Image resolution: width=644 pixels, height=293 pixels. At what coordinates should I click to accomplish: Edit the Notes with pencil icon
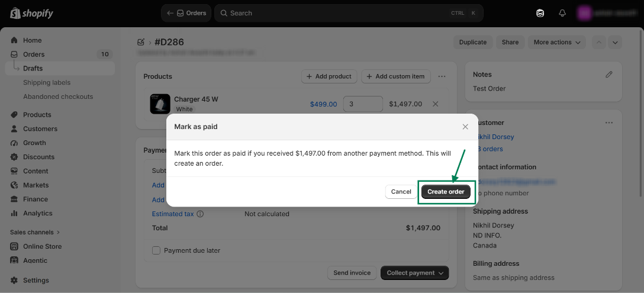(609, 75)
